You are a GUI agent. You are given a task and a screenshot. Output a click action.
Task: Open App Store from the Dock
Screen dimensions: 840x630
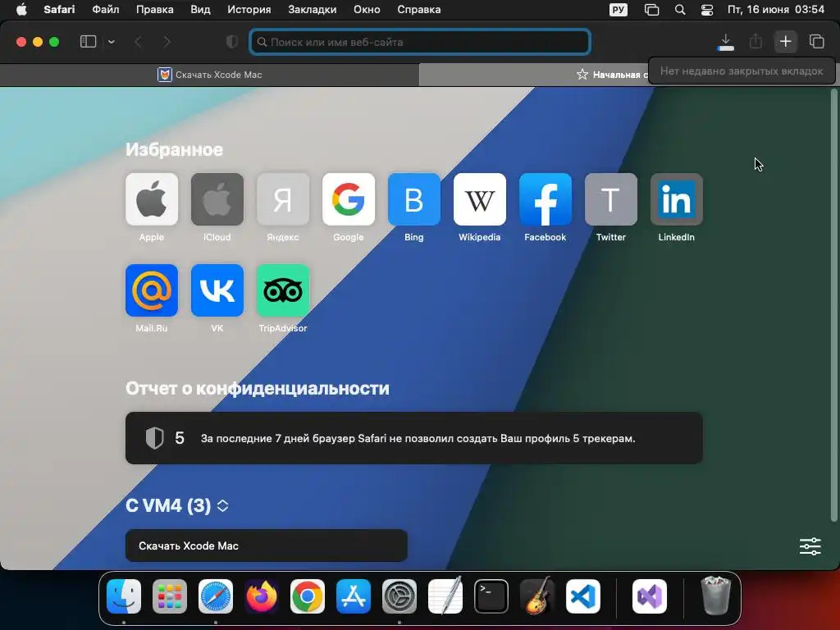pos(354,596)
